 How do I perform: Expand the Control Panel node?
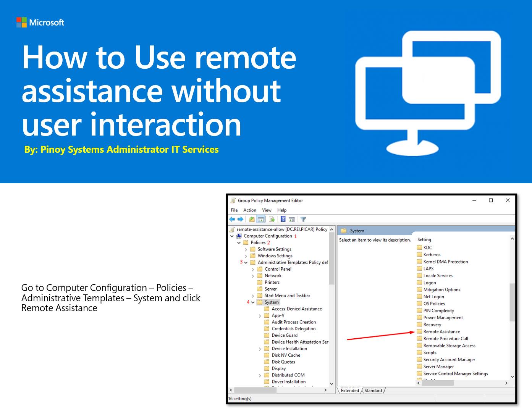[253, 269]
